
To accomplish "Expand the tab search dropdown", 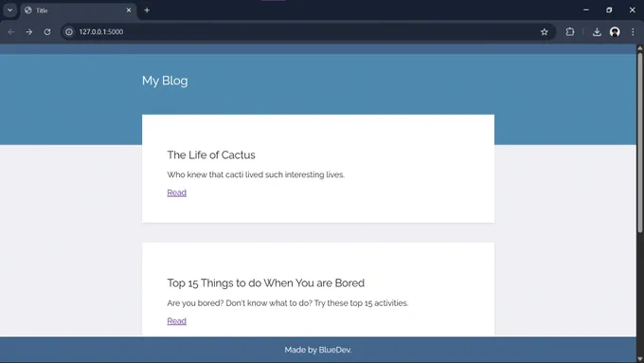I will [9, 10].
